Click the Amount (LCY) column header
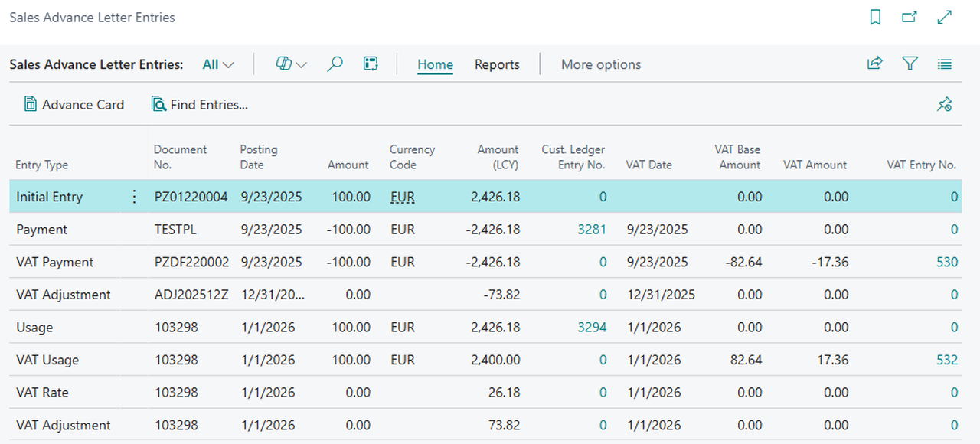Viewport: 980px width, 444px height. tap(498, 157)
